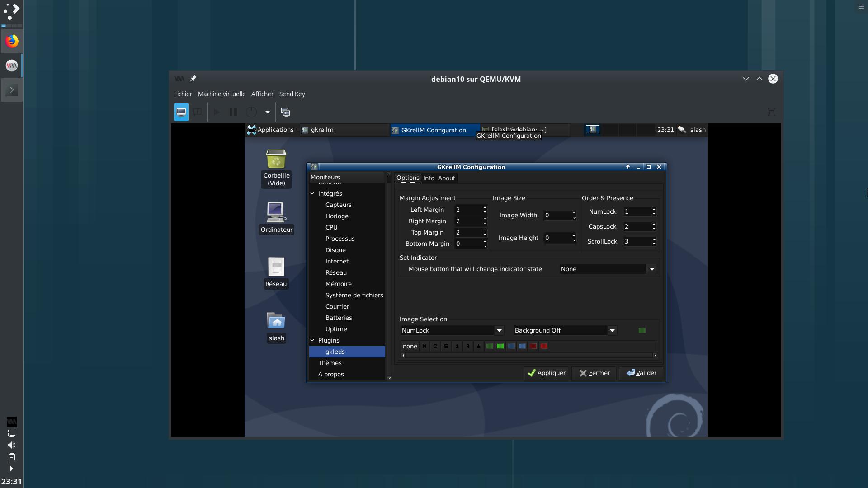
Task: Collapse the Plugins tree section
Action: (x=312, y=340)
